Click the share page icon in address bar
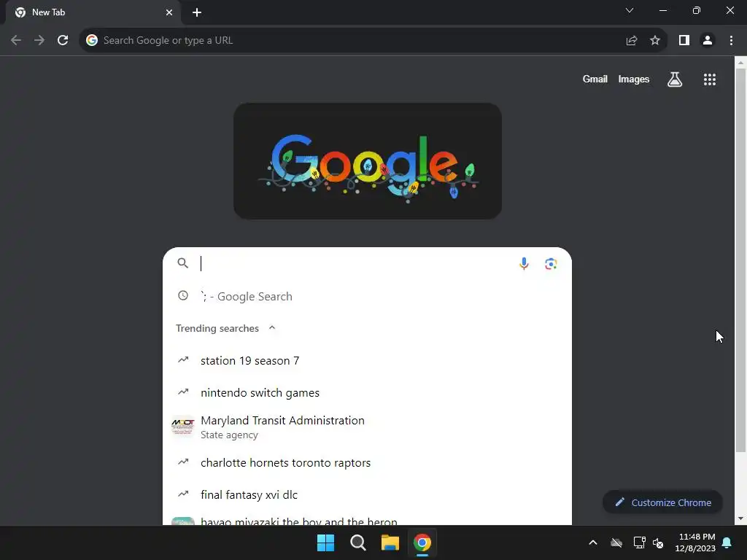The height and width of the screenshot is (560, 747). tap(632, 41)
